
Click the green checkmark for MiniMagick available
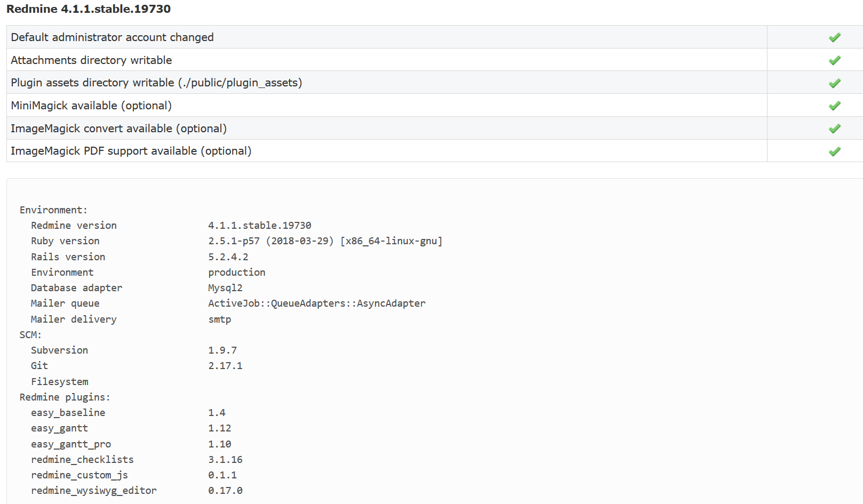coord(835,106)
